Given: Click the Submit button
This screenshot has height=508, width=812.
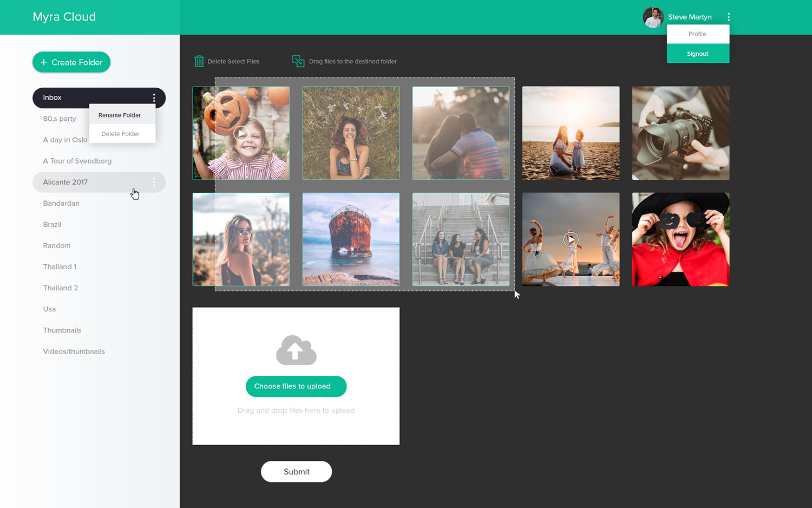Looking at the screenshot, I should [x=296, y=471].
